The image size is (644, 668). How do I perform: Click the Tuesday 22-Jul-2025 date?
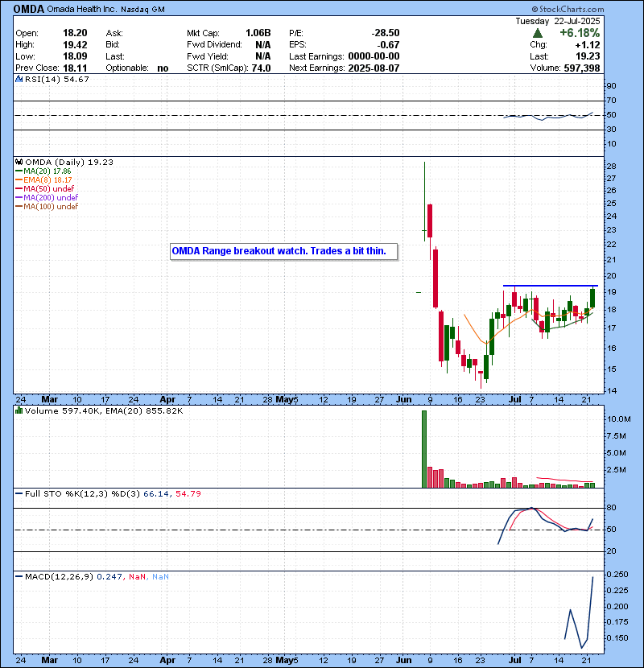coord(558,21)
